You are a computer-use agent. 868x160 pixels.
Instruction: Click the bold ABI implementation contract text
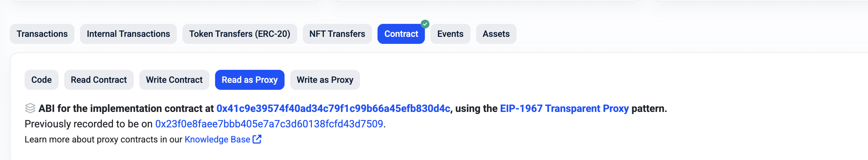(x=126, y=109)
